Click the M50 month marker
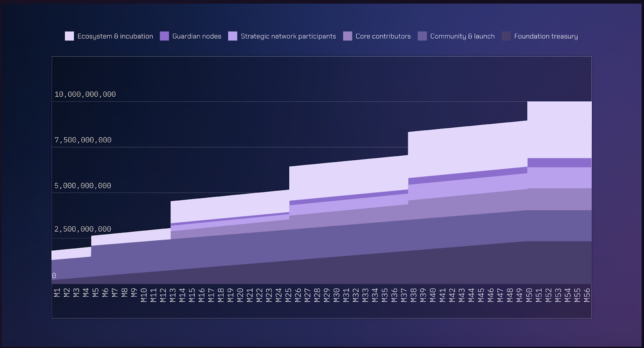Image resolution: width=644 pixels, height=348 pixels. (x=529, y=295)
